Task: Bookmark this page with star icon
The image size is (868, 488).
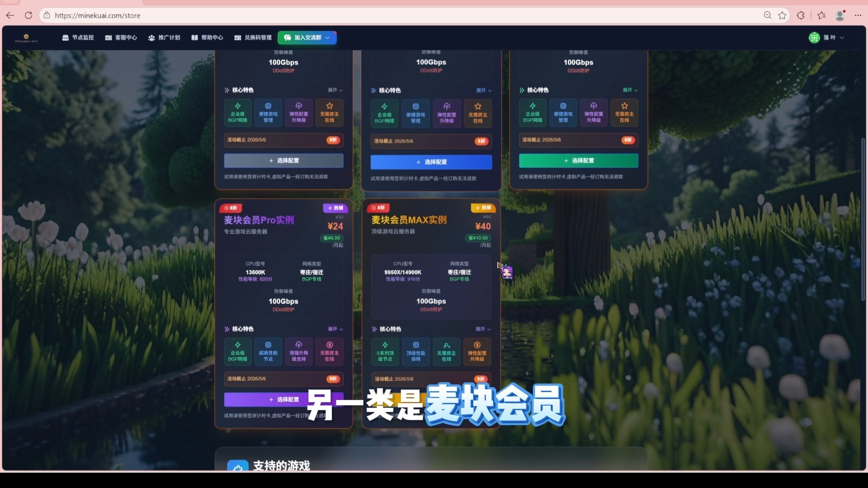Action: pyautogui.click(x=782, y=15)
